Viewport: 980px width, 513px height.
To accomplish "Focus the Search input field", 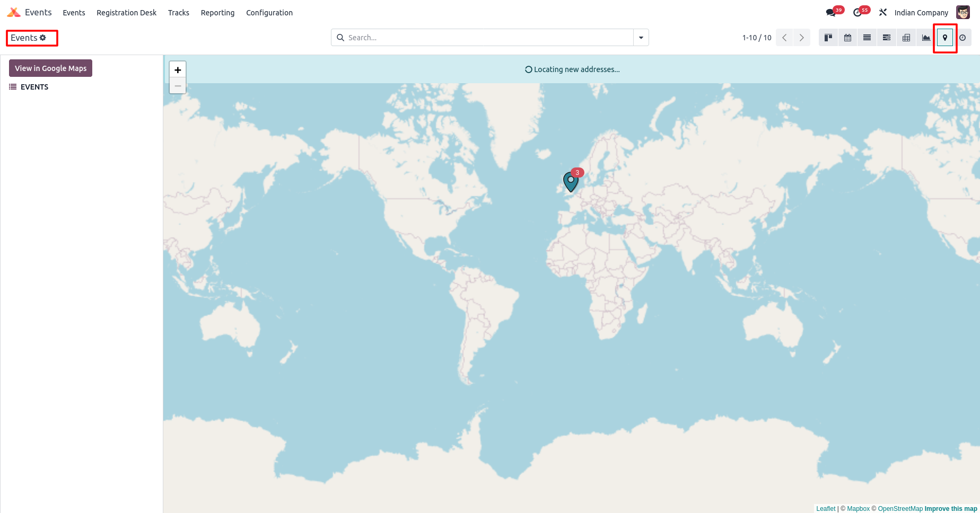I will point(489,38).
